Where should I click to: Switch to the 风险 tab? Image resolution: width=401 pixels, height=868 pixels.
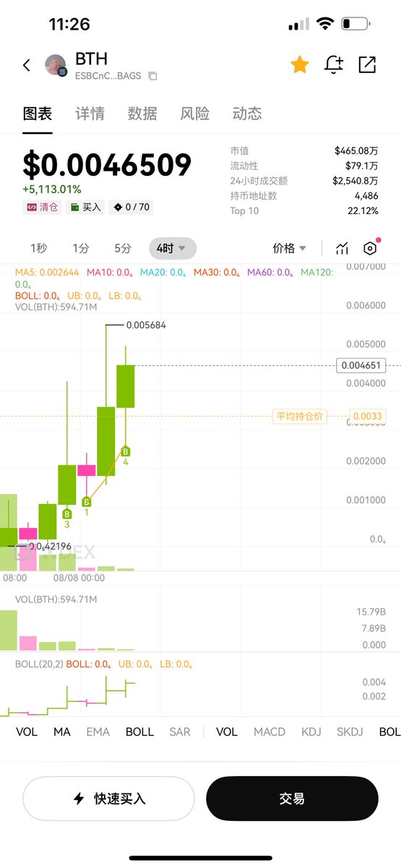(x=194, y=114)
